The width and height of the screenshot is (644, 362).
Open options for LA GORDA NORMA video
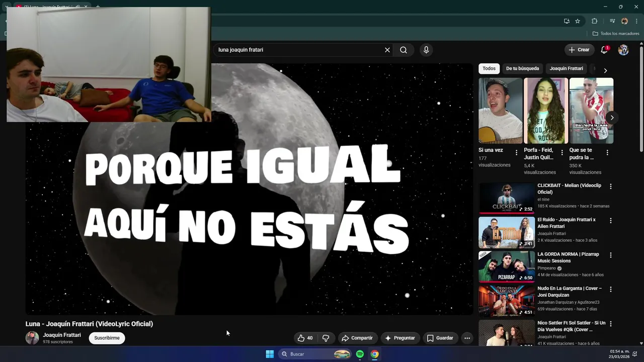[x=611, y=255]
